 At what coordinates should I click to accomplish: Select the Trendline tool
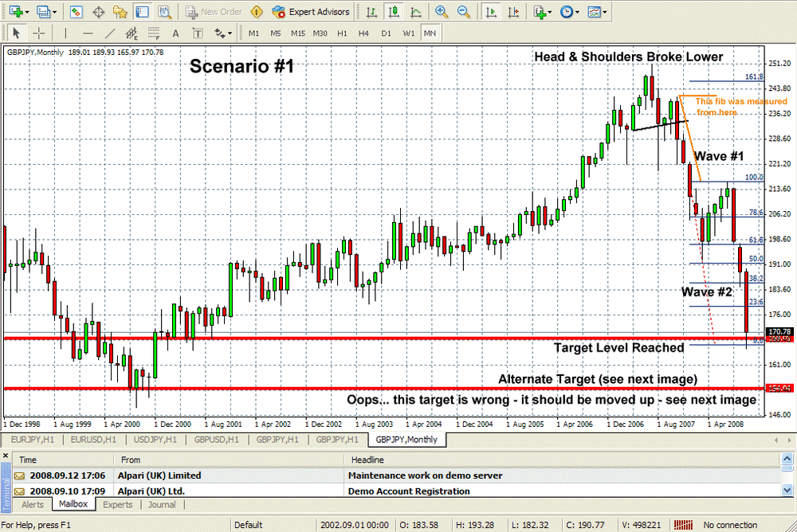coord(110,33)
